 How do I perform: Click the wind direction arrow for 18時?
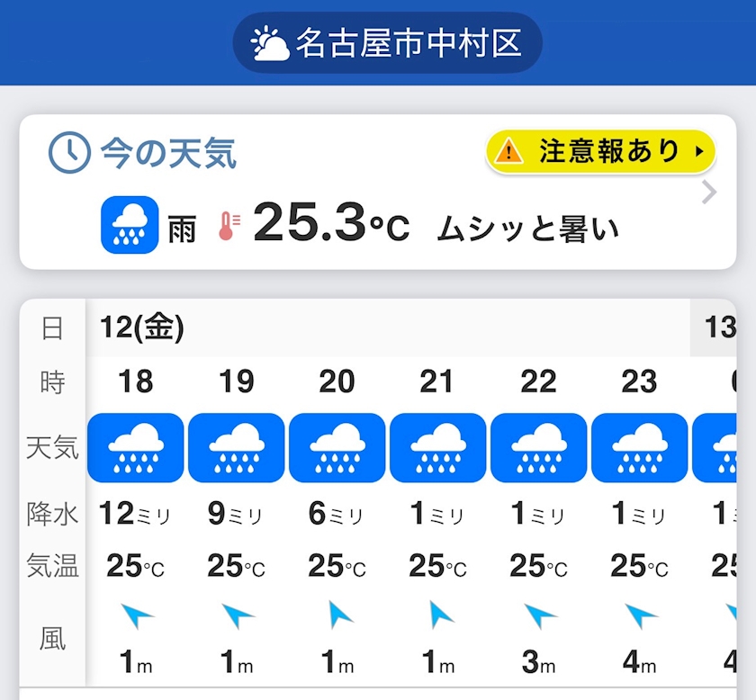(137, 616)
